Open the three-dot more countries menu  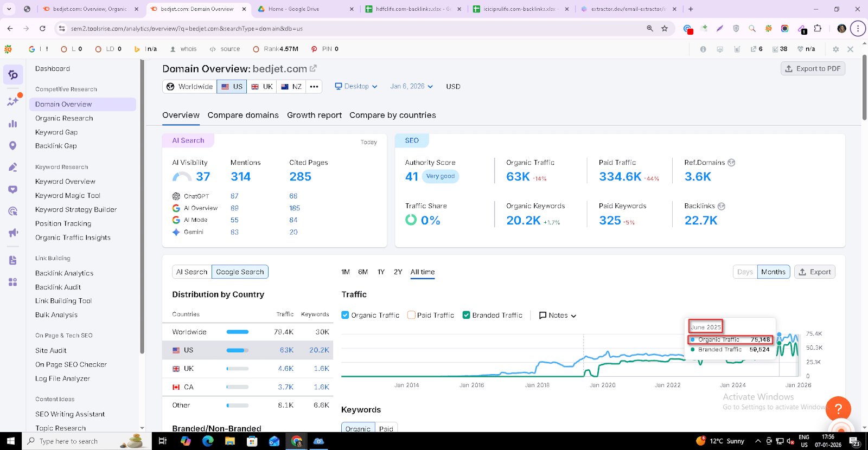(x=314, y=86)
